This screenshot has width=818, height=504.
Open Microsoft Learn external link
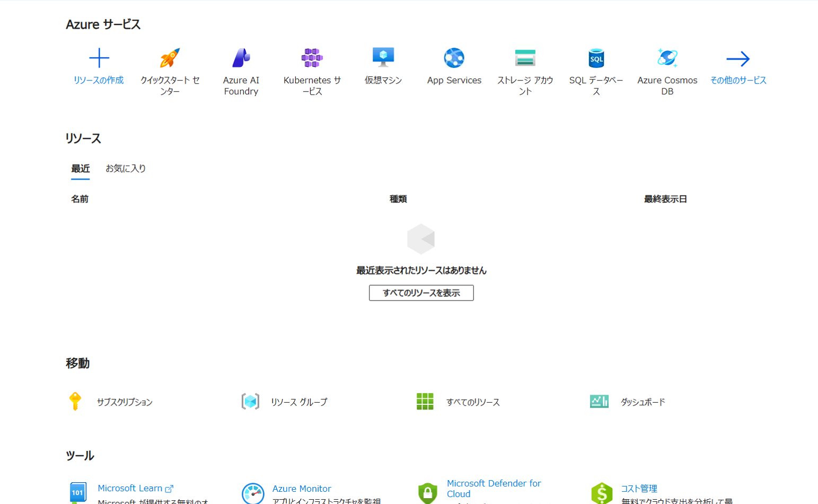tap(130, 488)
